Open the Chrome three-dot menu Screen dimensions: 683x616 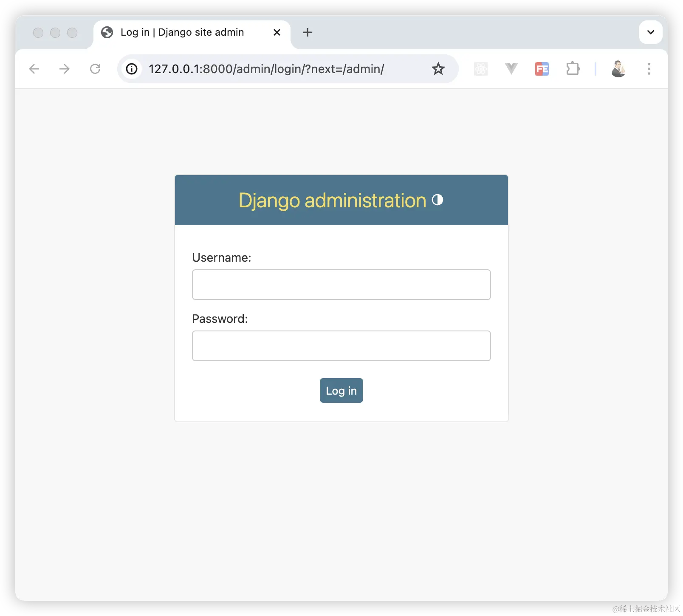(649, 69)
